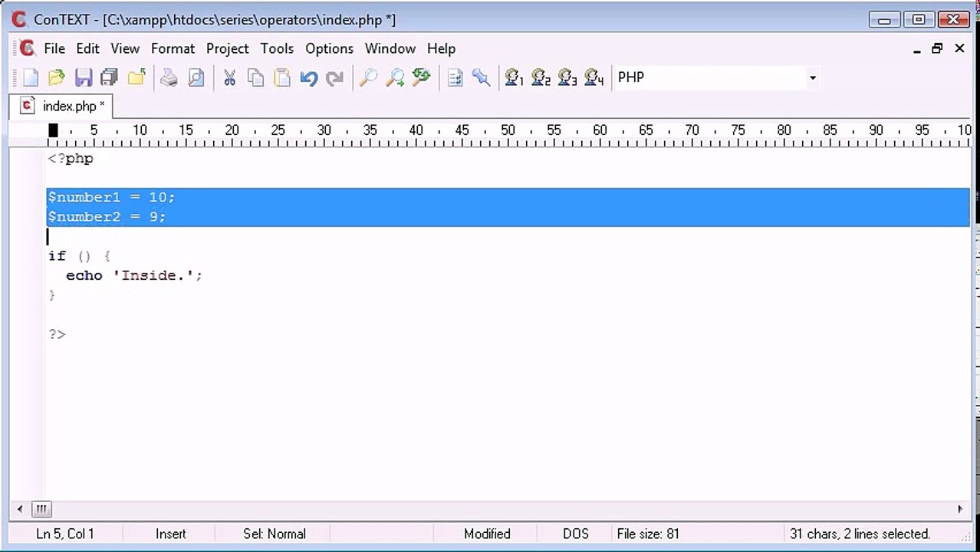Undo the last edit
The height and width of the screenshot is (552, 980).
coord(309,77)
